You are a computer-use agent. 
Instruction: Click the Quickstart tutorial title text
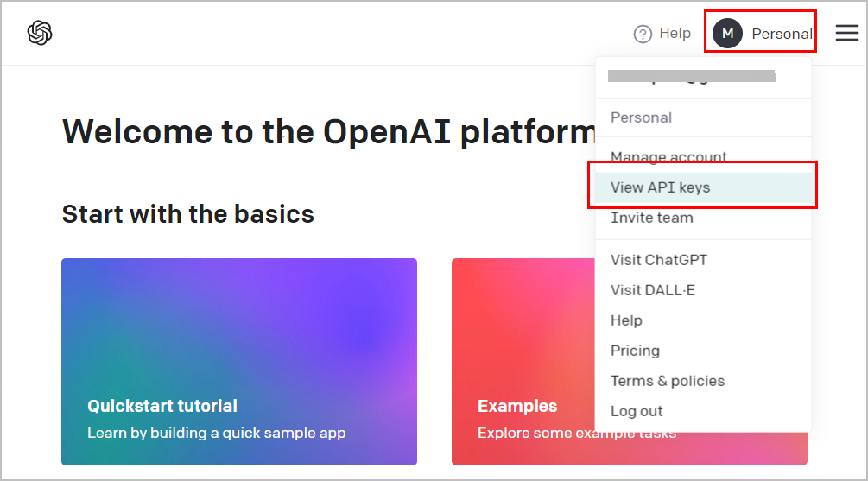point(162,406)
